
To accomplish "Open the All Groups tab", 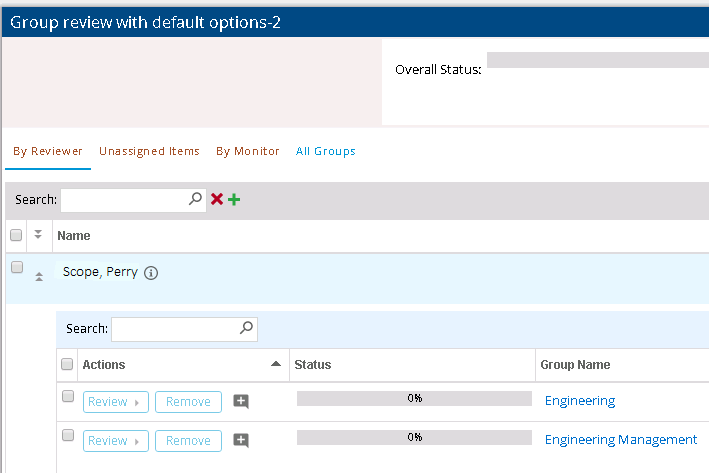I will 325,151.
